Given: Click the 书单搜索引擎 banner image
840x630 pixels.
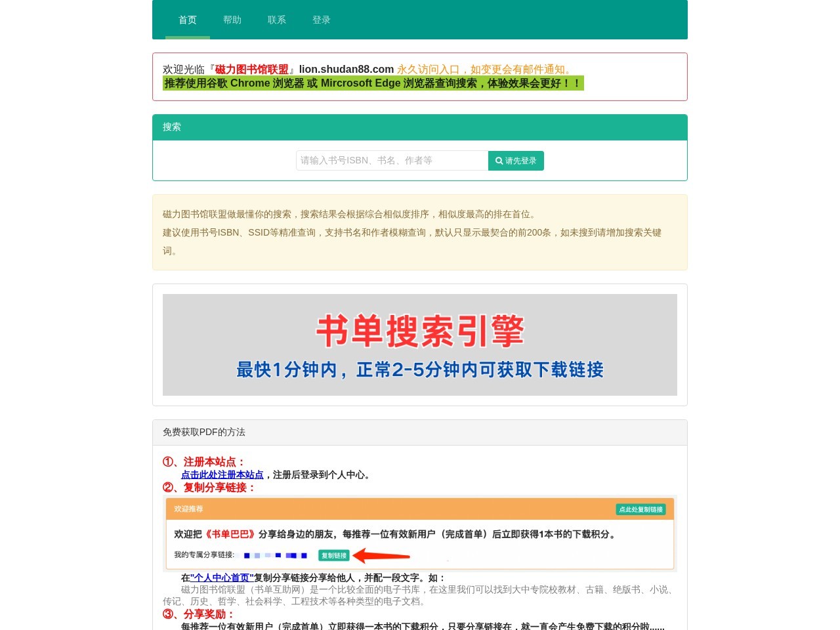Looking at the screenshot, I should pos(420,345).
